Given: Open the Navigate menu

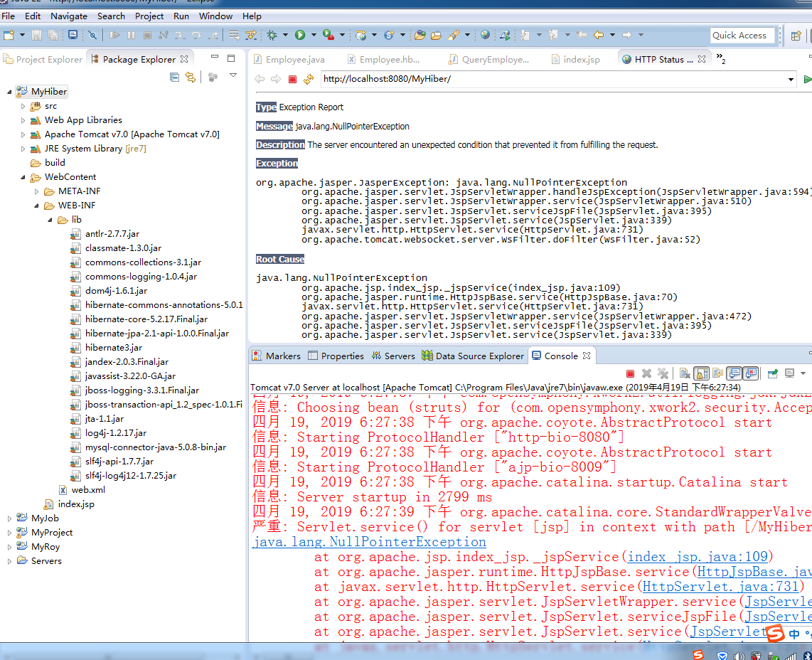Looking at the screenshot, I should click(x=69, y=16).
